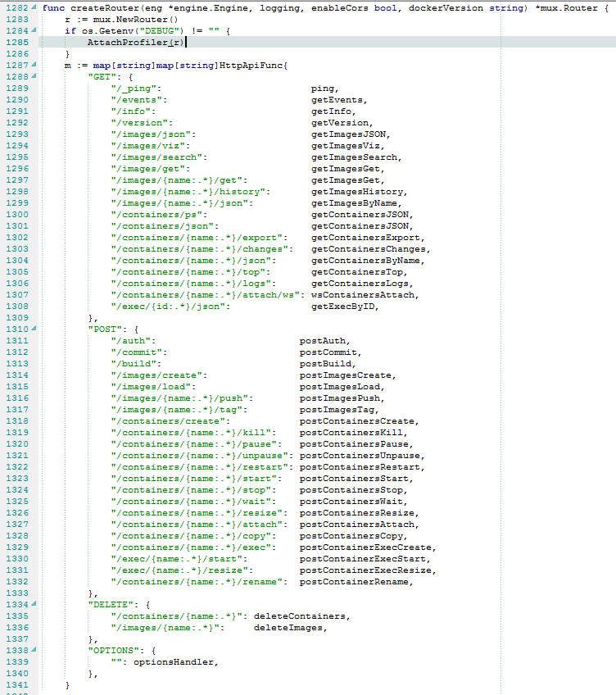The image size is (616, 695).
Task: Click postContainersWait handler
Action: click(x=351, y=502)
